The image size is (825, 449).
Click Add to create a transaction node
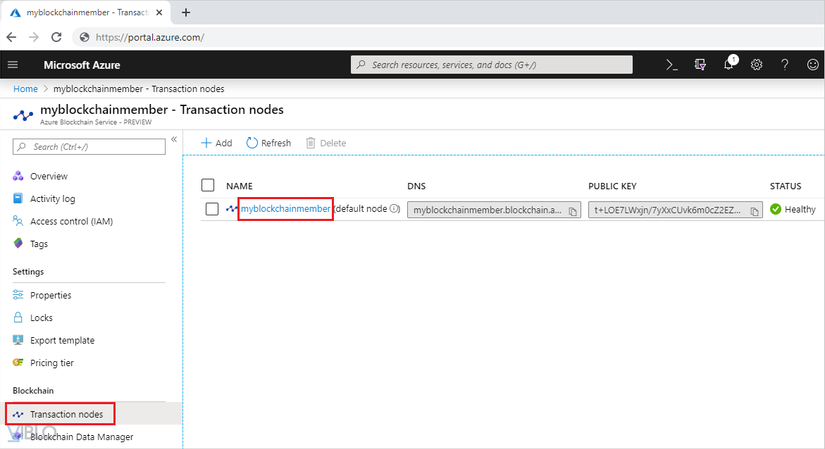tap(217, 143)
